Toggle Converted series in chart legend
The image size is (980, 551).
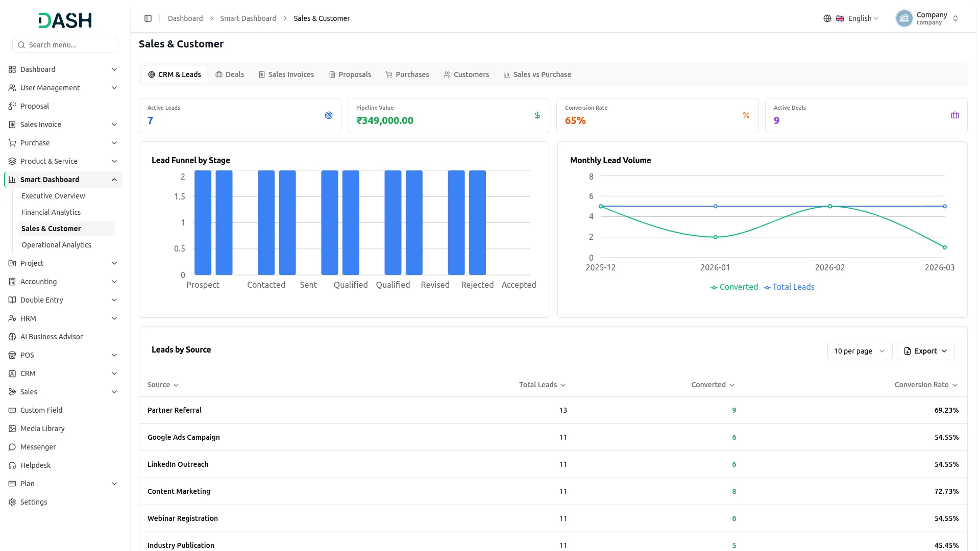pos(734,287)
